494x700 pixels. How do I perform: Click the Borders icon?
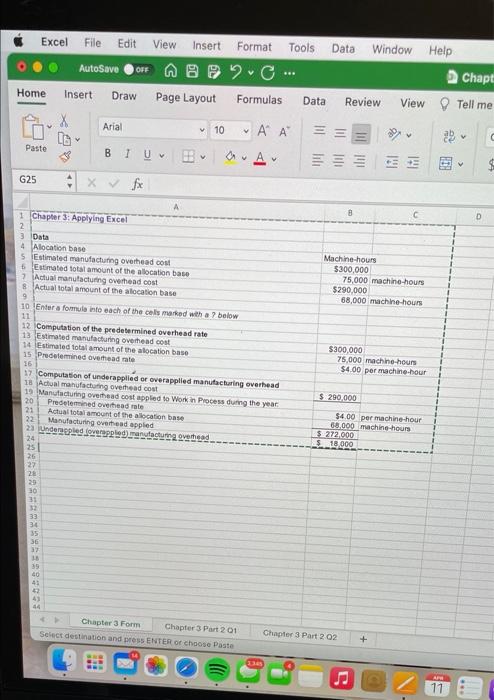[188, 156]
